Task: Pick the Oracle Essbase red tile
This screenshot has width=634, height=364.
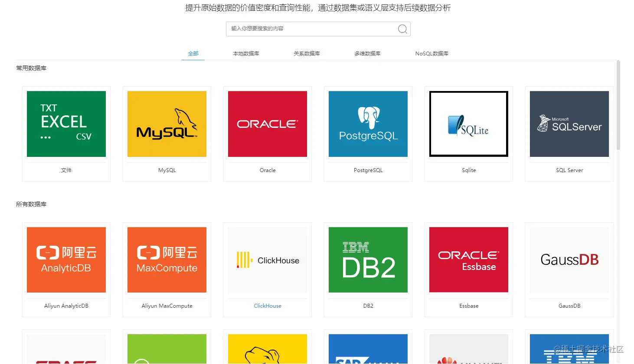Action: pyautogui.click(x=469, y=260)
